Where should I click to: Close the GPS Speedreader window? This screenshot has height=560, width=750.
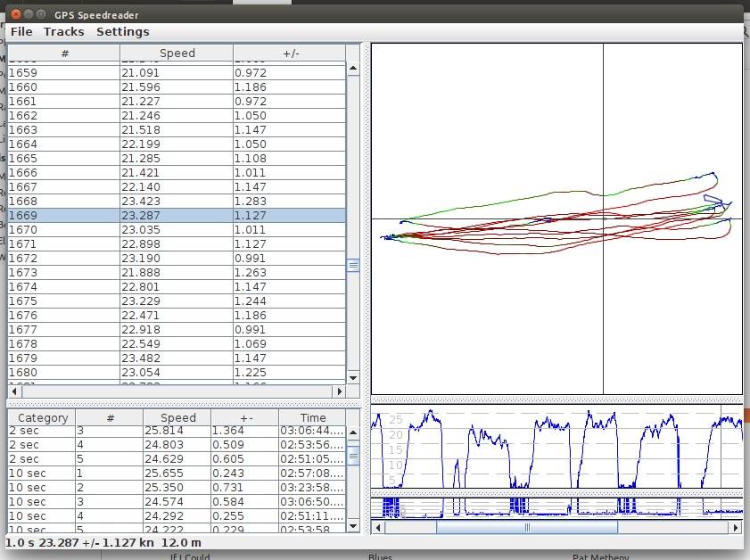(13, 14)
